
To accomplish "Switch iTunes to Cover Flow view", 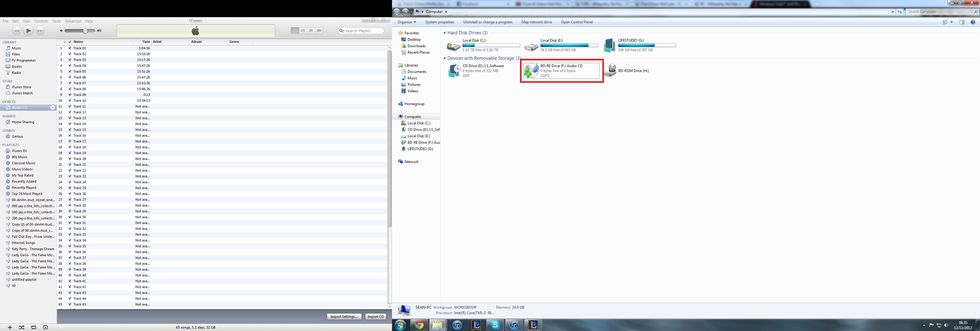I will click(x=319, y=30).
